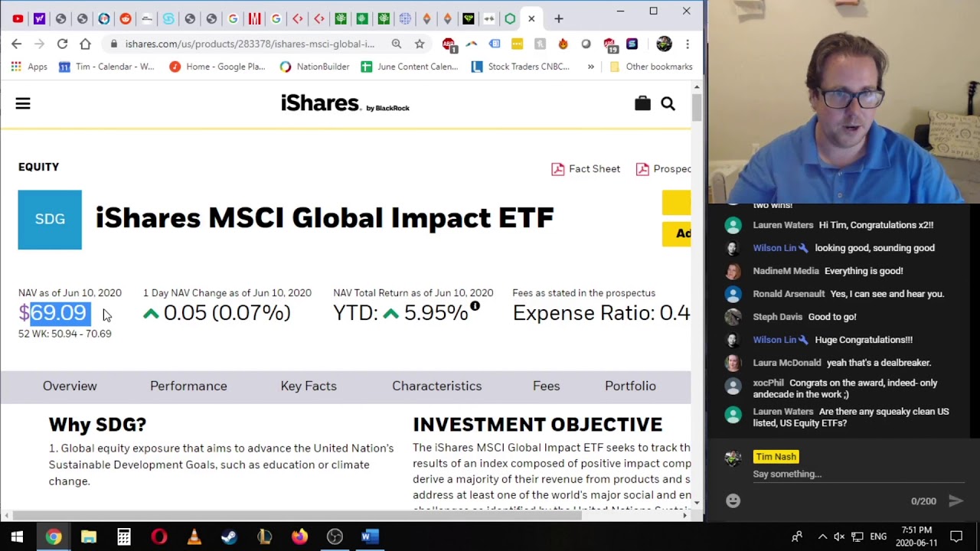Open AdBlock Plus extension showing 1
The image size is (980, 551).
click(449, 44)
